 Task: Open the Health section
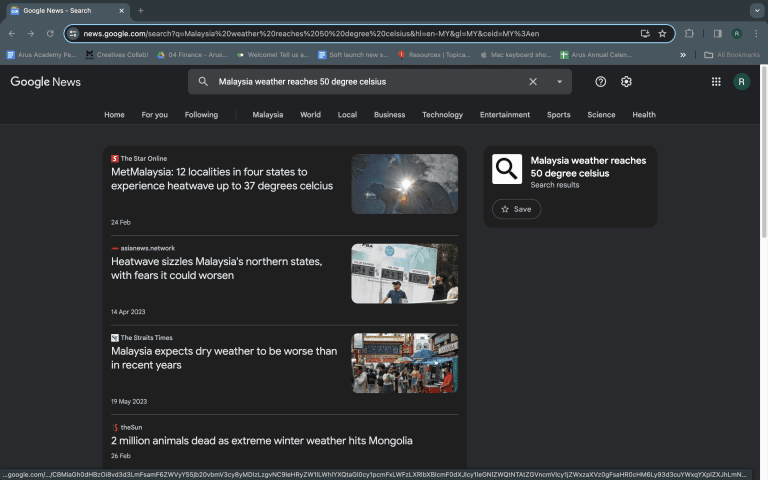(644, 115)
